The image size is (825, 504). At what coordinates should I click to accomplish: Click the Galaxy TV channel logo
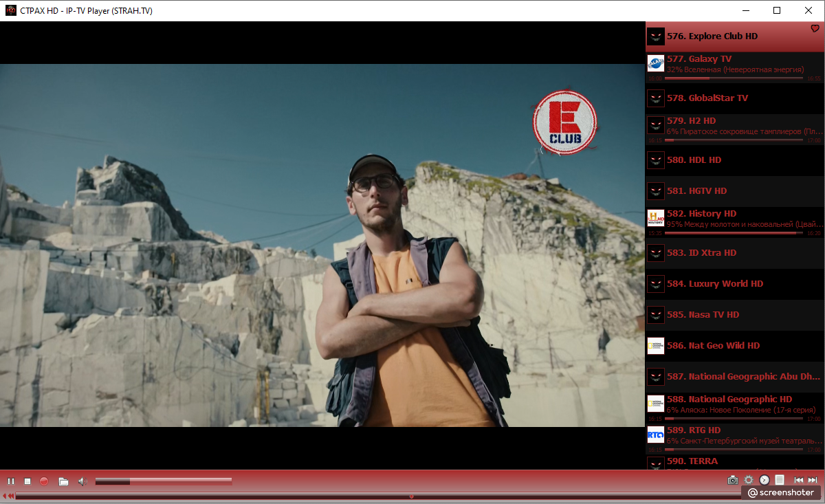656,64
